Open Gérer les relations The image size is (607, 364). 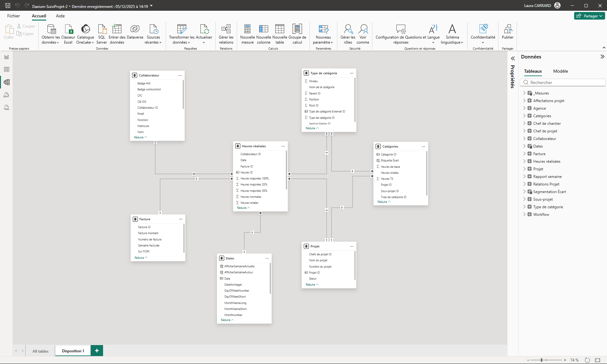pyautogui.click(x=226, y=33)
